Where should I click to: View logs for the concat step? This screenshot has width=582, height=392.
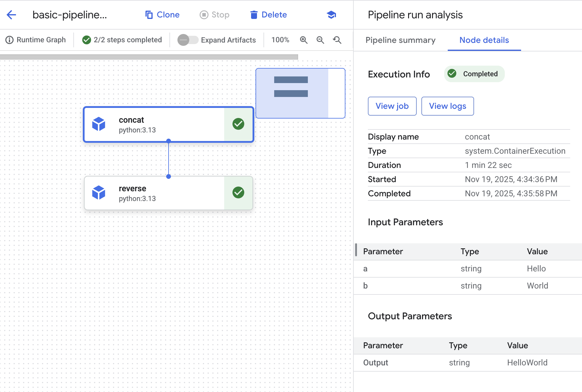[447, 106]
